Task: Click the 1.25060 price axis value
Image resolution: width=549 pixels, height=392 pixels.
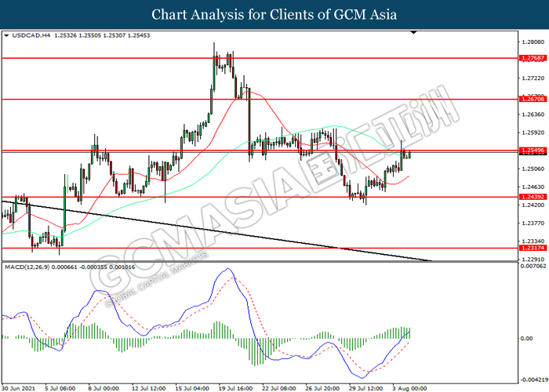Action: click(533, 169)
